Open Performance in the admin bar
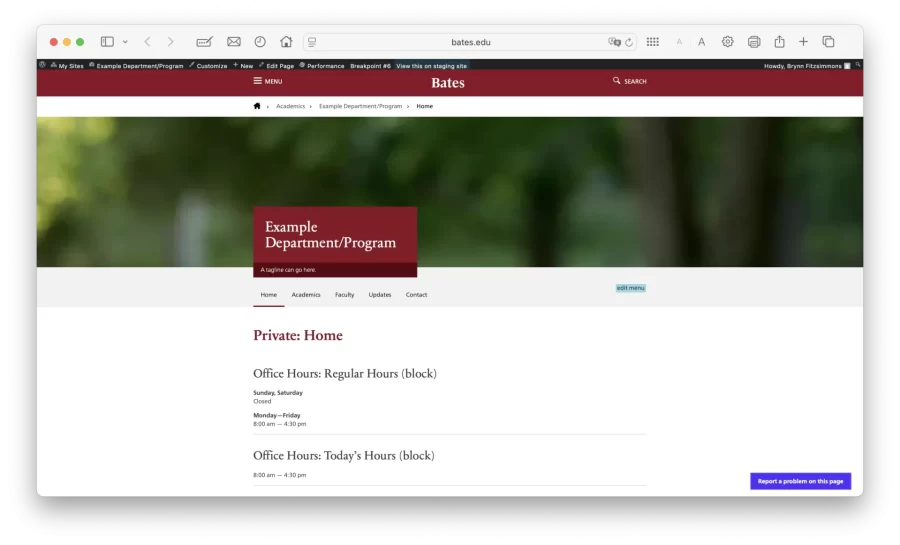The width and height of the screenshot is (900, 545). click(322, 66)
